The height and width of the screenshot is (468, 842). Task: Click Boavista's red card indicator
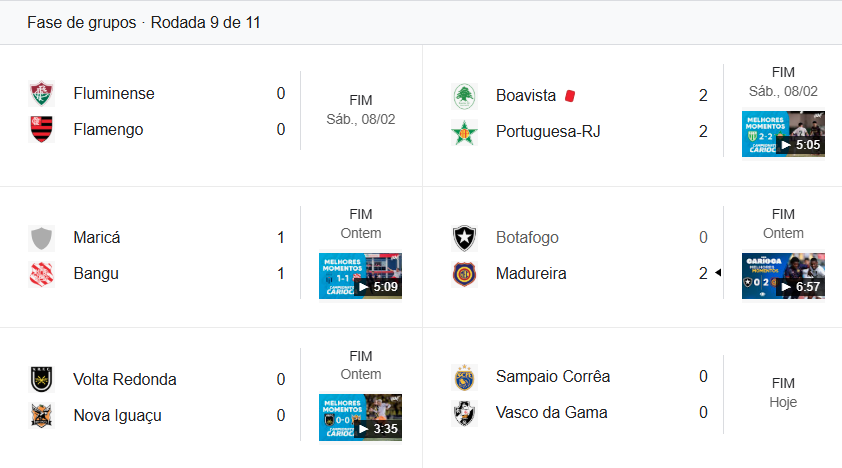(x=569, y=96)
